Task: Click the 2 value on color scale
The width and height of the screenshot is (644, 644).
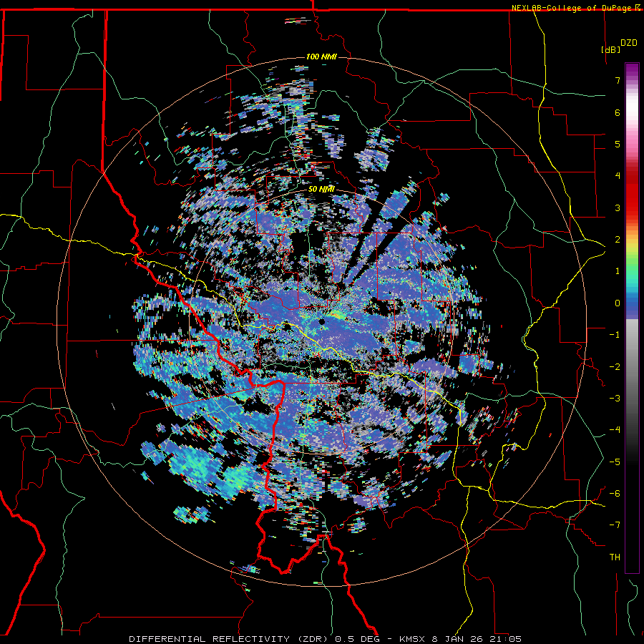Action: coord(618,240)
